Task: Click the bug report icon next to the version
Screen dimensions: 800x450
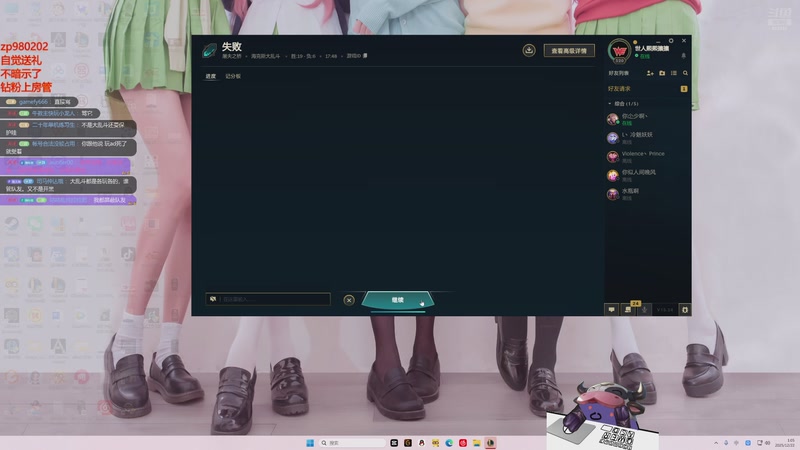Action: (685, 310)
